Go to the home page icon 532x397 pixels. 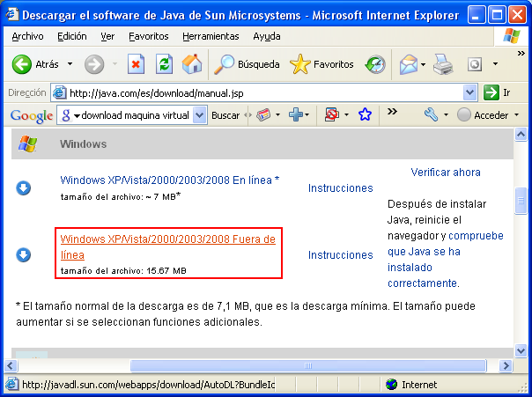(191, 64)
